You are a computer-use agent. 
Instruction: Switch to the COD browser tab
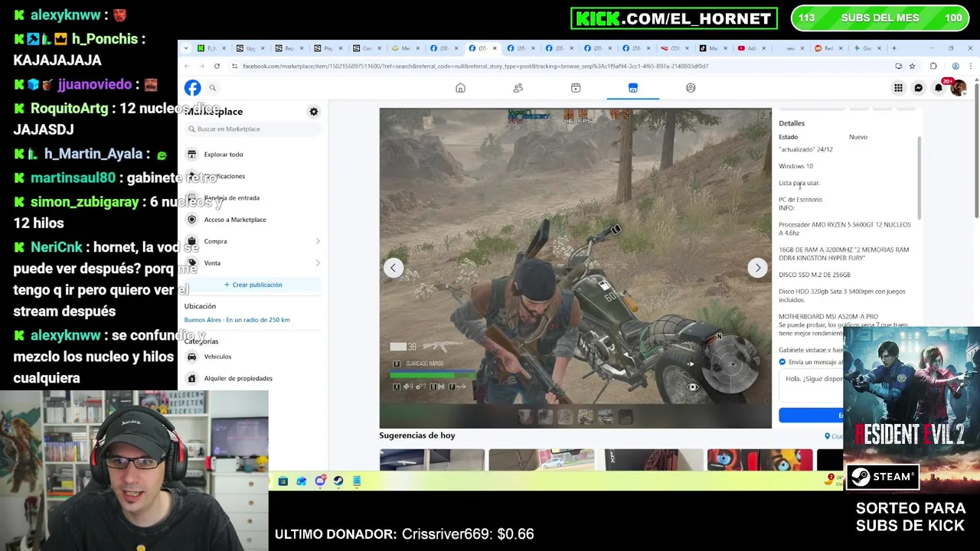tap(675, 48)
